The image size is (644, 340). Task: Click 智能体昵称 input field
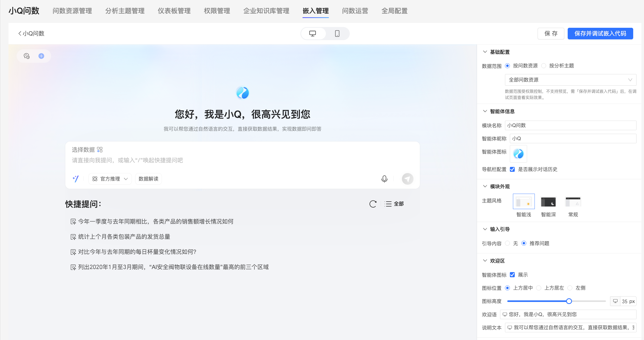573,138
